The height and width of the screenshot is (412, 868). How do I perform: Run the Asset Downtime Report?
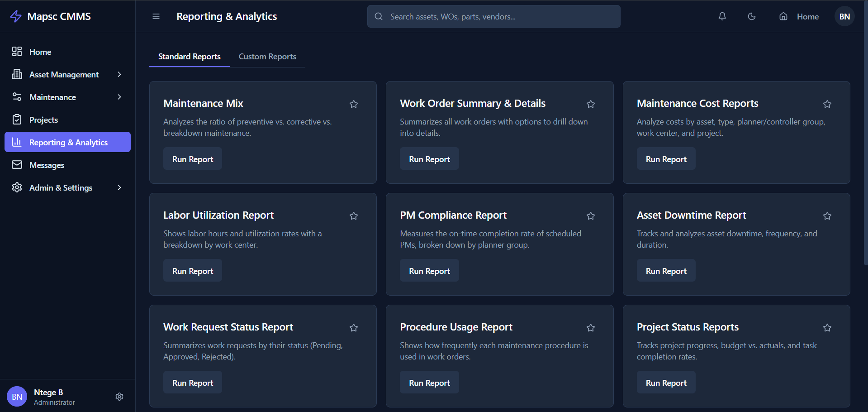click(x=666, y=271)
